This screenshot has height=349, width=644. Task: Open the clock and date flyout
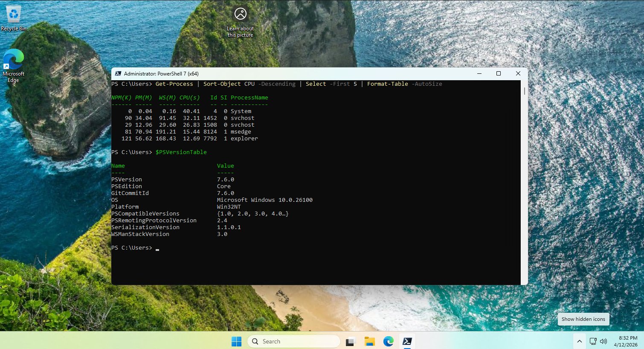tap(625, 341)
